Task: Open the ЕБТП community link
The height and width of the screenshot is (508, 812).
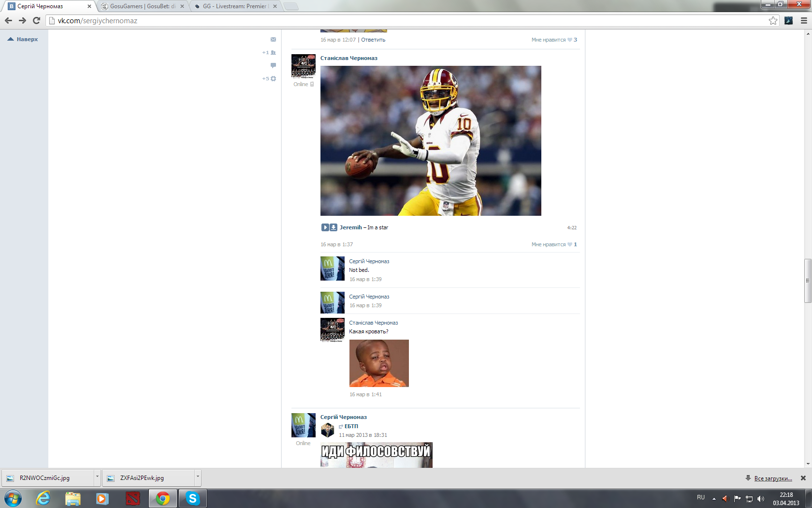Action: tap(351, 426)
